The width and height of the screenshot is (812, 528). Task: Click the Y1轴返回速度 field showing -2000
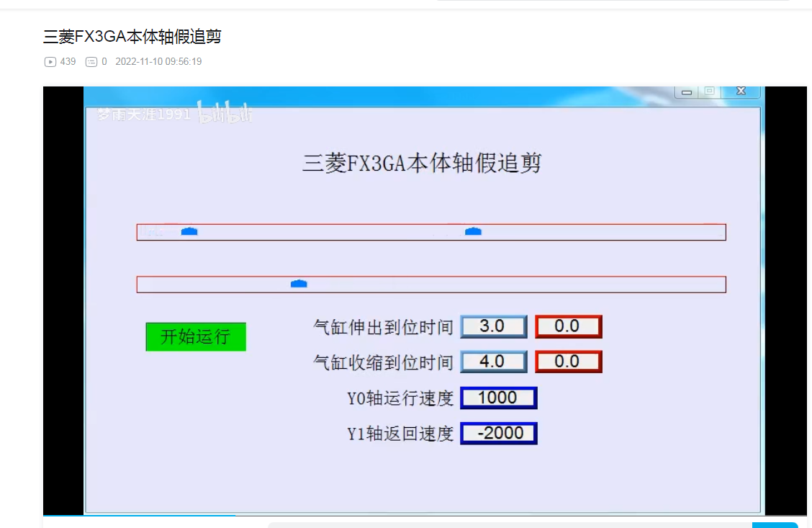pyautogui.click(x=498, y=433)
